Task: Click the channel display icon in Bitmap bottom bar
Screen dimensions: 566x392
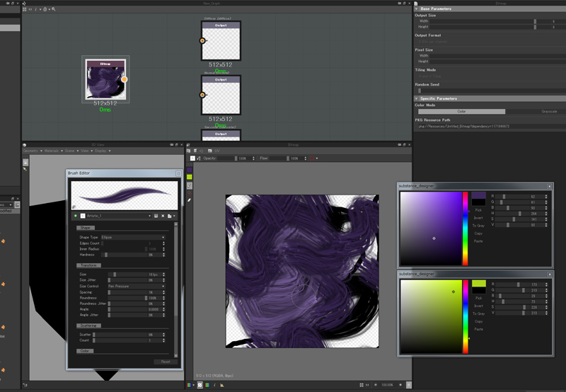Action: click(189, 385)
